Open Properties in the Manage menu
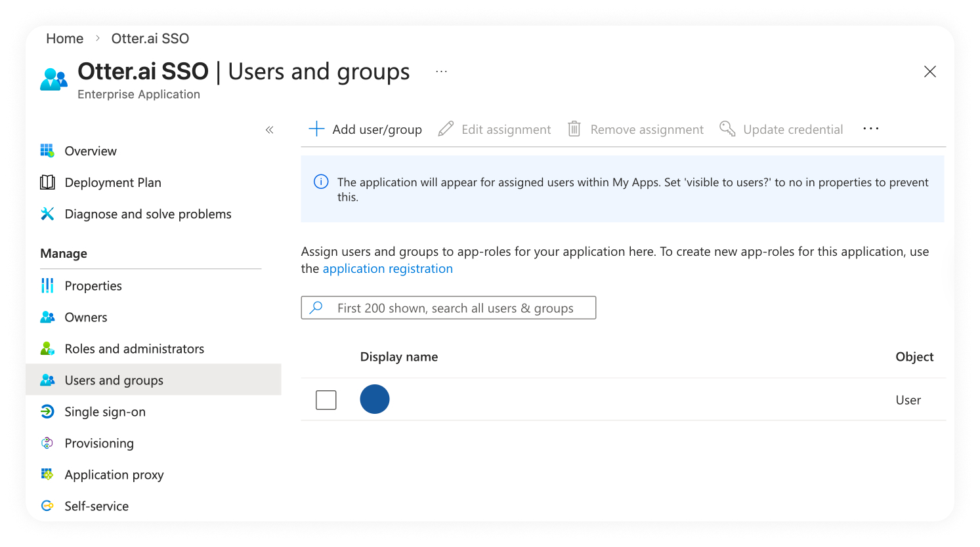 [93, 286]
